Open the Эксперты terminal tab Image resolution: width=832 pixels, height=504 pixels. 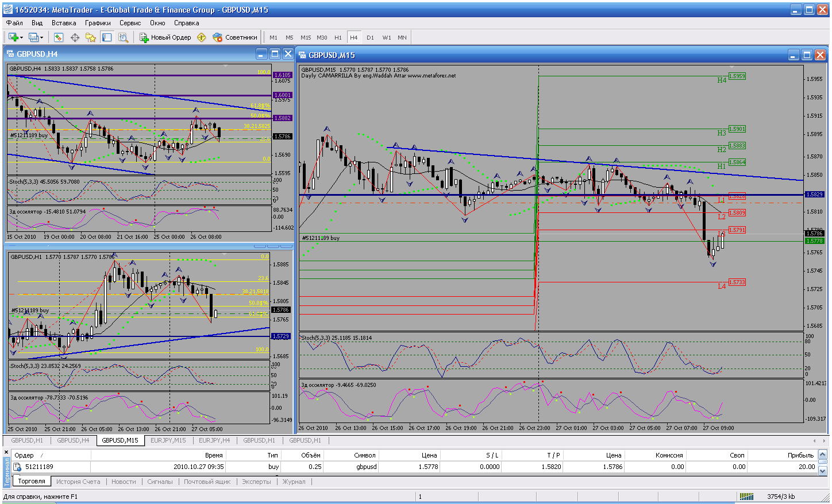[x=256, y=482]
